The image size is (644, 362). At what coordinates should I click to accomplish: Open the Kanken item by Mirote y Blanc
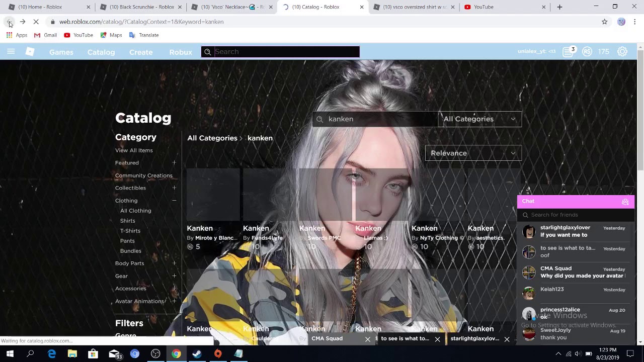213,210
